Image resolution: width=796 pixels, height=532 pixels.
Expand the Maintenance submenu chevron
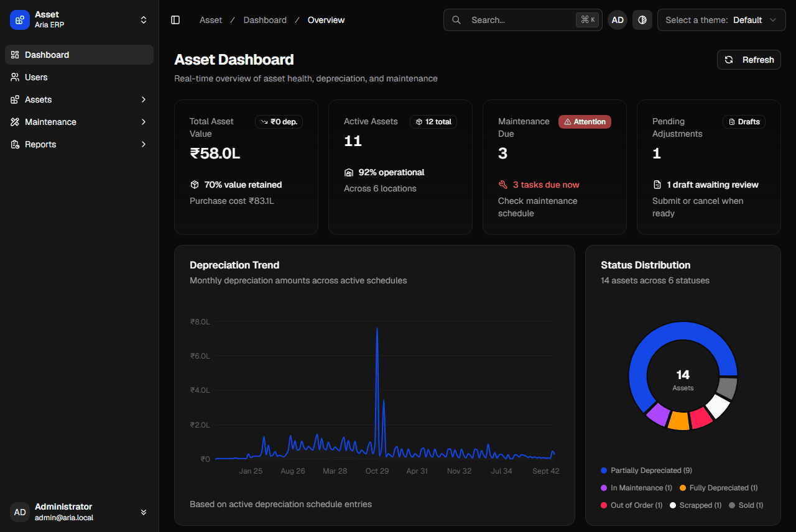click(x=144, y=122)
